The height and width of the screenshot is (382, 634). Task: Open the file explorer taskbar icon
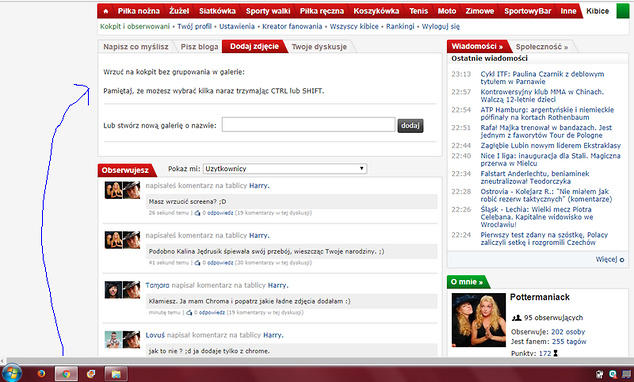tap(116, 374)
